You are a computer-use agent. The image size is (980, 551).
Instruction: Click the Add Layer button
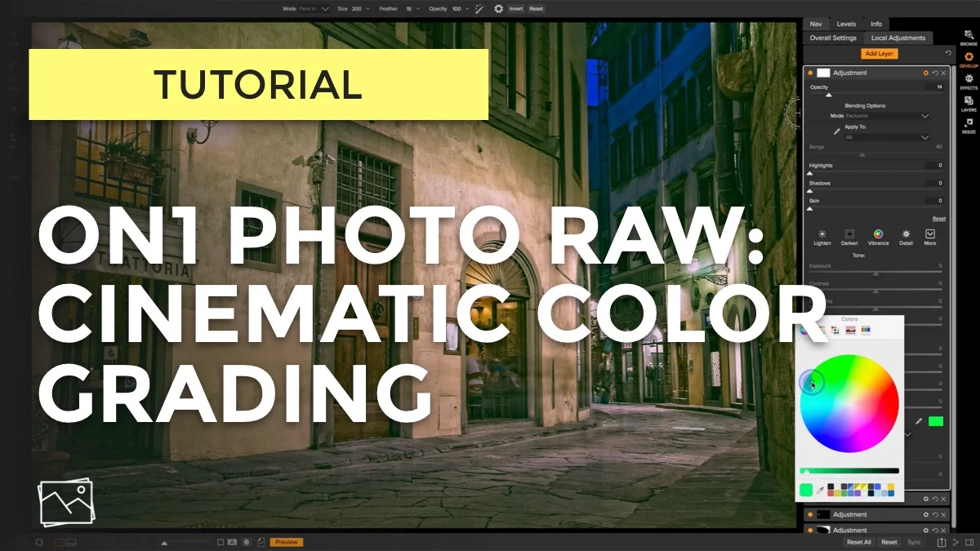tap(879, 52)
